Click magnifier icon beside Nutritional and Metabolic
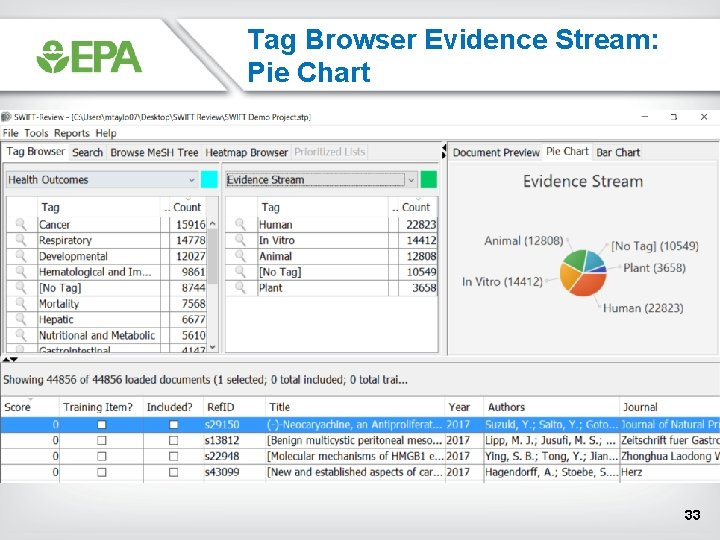720x540 pixels. coord(21,335)
